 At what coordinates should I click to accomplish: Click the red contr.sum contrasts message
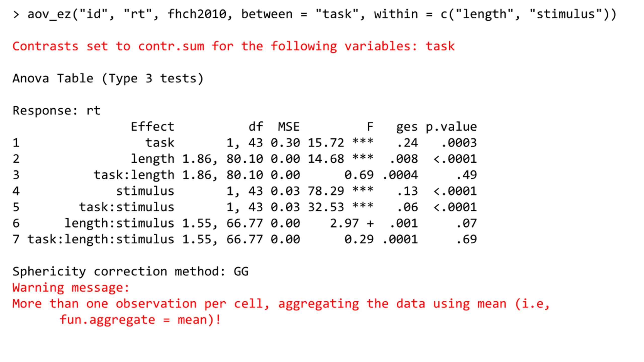(x=233, y=46)
